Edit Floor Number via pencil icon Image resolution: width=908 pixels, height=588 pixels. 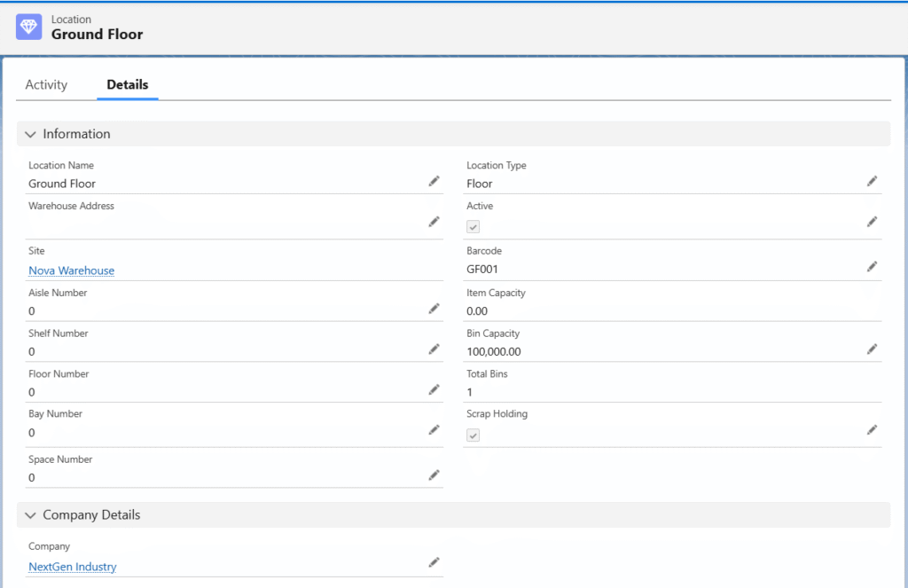(434, 389)
